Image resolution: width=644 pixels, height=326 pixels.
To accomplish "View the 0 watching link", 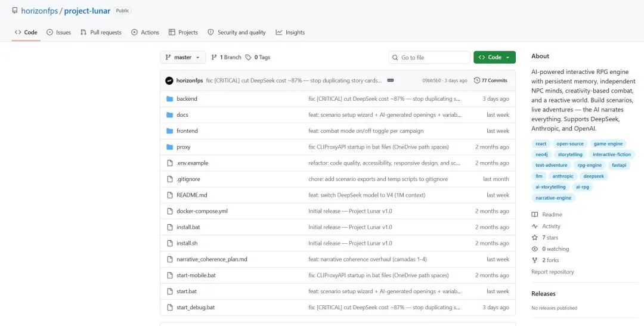I will click(x=550, y=249).
